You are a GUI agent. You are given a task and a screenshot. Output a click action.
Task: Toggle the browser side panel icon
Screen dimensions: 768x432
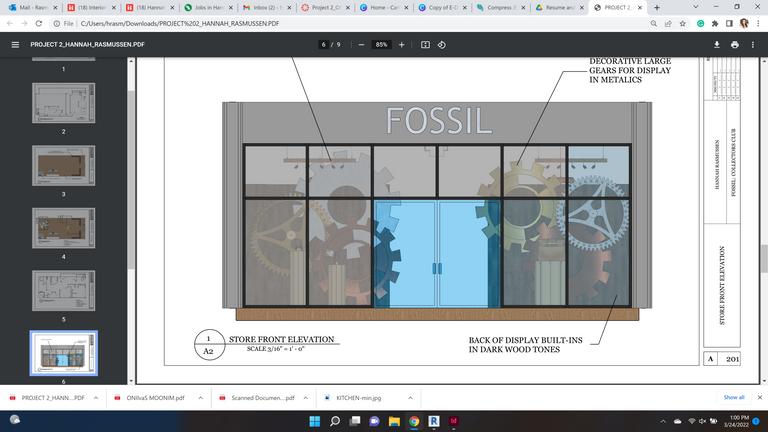(x=729, y=24)
